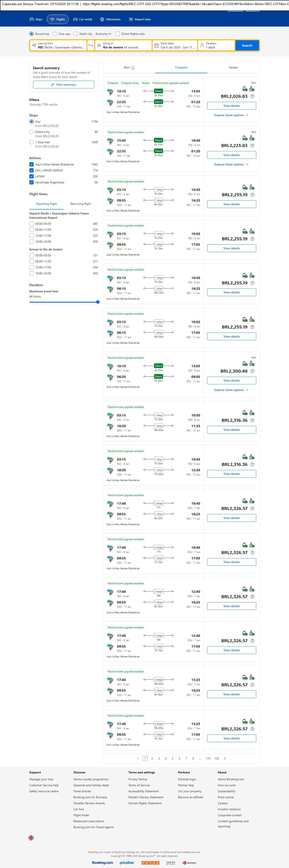Click the KAYAK logo in footer
Viewport: 289px width, 868px height.
pyautogui.click(x=150, y=863)
